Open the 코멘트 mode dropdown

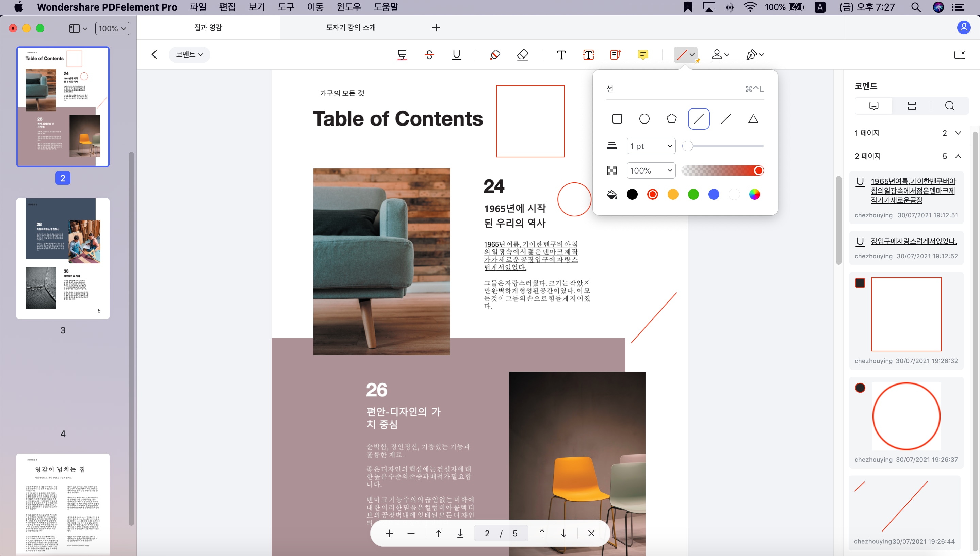[189, 54]
